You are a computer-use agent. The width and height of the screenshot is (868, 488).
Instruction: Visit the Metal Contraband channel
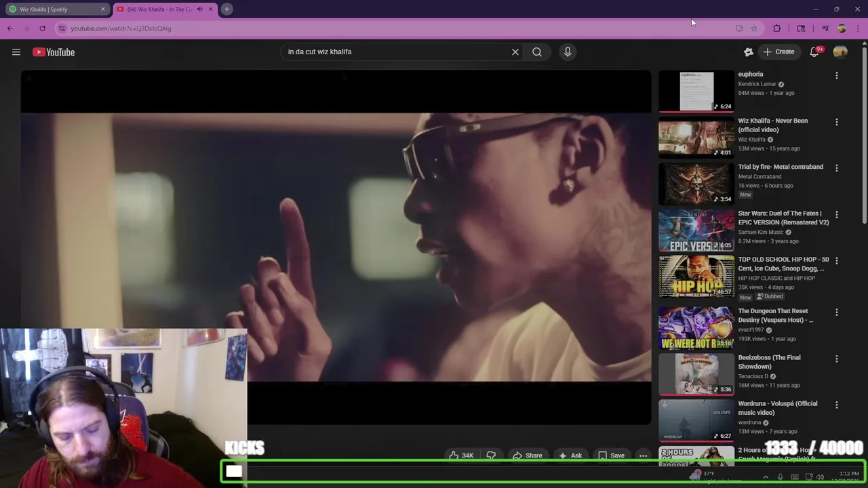(x=759, y=177)
